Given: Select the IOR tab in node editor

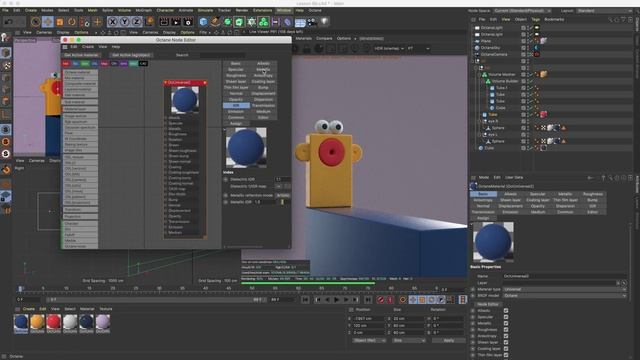Looking at the screenshot, I should click(x=236, y=105).
